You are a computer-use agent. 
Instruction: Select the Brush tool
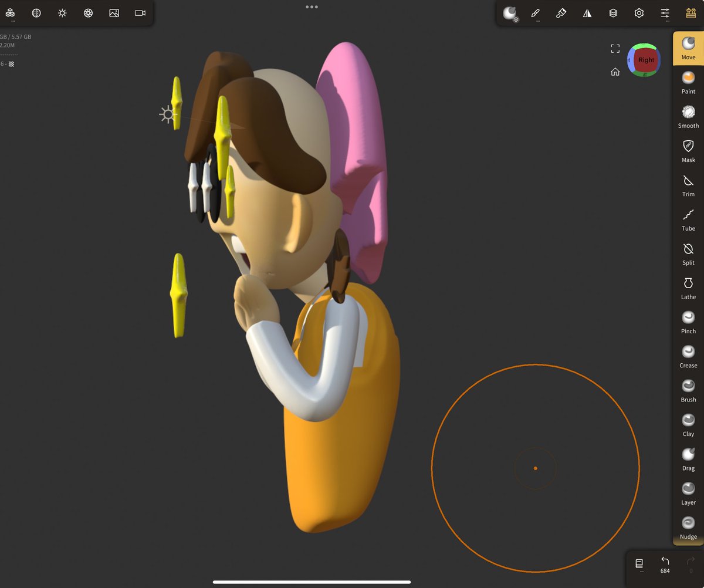pos(688,391)
